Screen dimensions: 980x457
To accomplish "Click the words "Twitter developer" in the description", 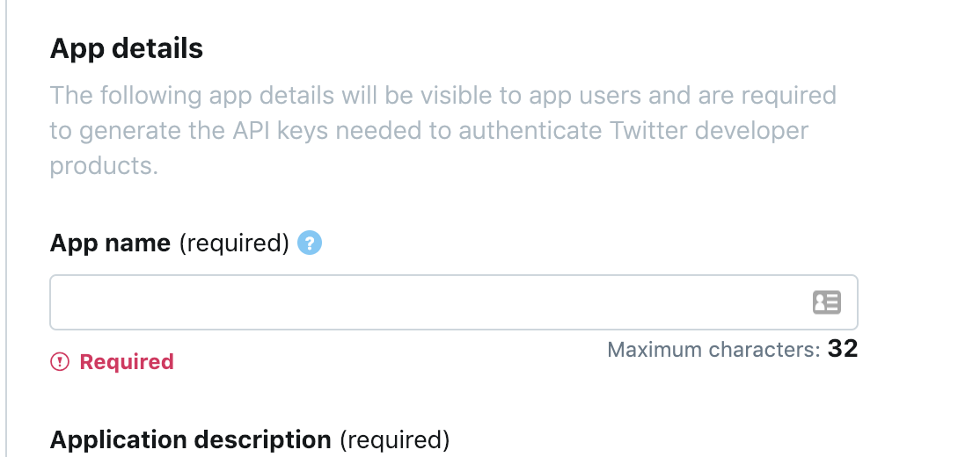I will (709, 130).
